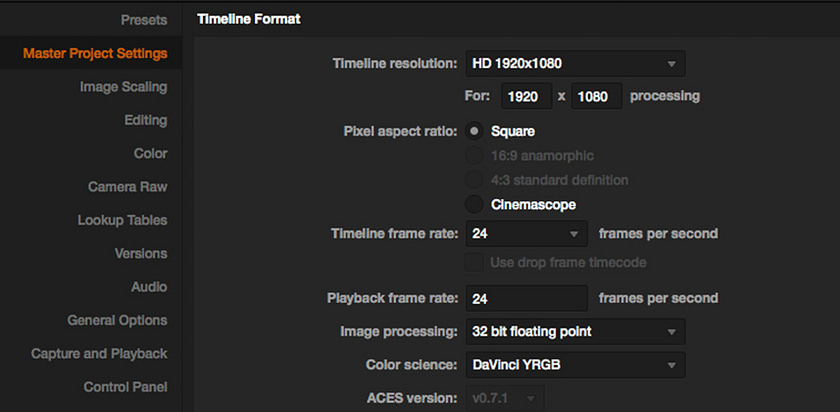Image resolution: width=840 pixels, height=412 pixels.
Task: Click the 'Timeline resolution:' label
Action: (x=395, y=64)
